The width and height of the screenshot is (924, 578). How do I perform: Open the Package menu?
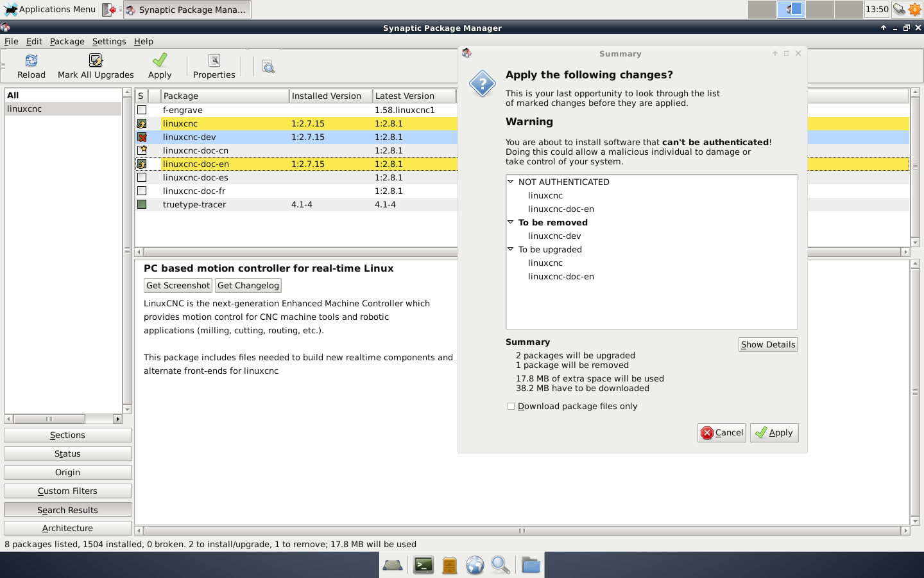(x=67, y=41)
